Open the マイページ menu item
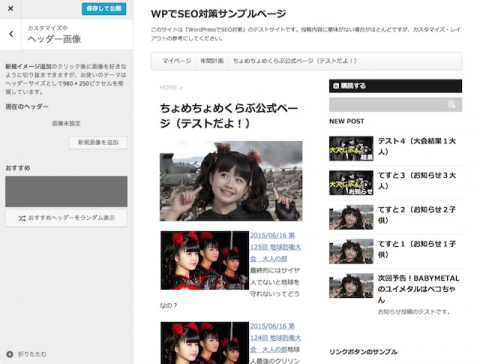This screenshot has width=480, height=364. (x=176, y=61)
